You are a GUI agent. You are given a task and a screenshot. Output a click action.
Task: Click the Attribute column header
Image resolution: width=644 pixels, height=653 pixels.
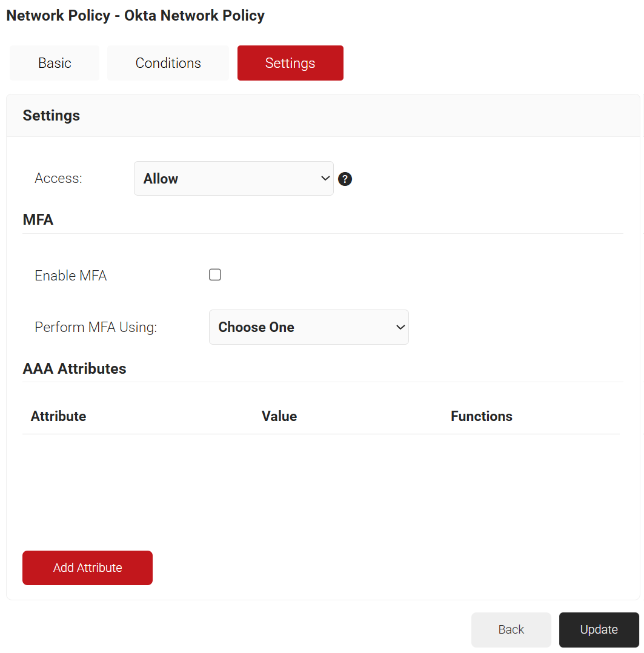tap(58, 416)
